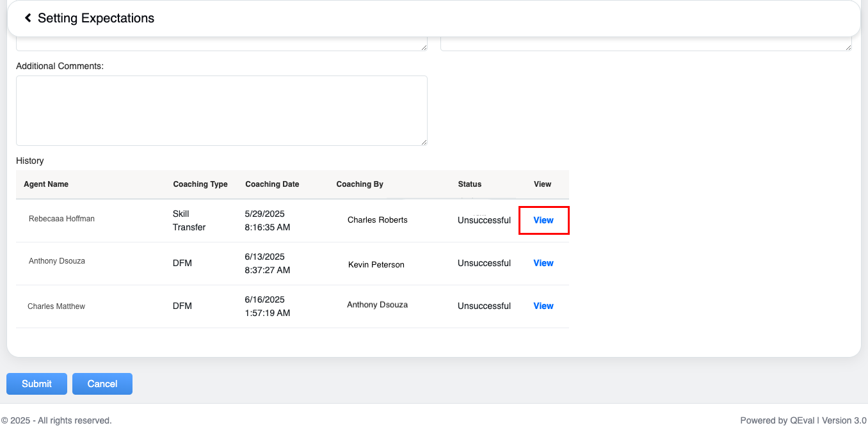
Task: Click the back arrow beside Setting Expectations
Action: pos(28,18)
